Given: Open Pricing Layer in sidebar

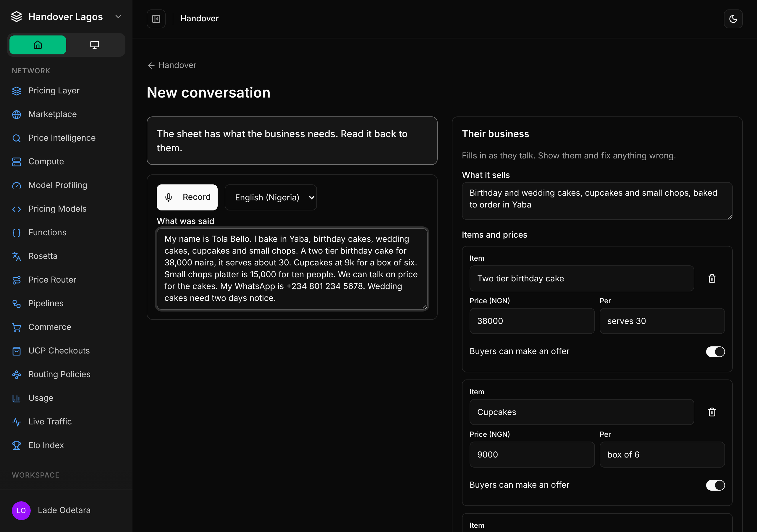Looking at the screenshot, I should 66,91.
